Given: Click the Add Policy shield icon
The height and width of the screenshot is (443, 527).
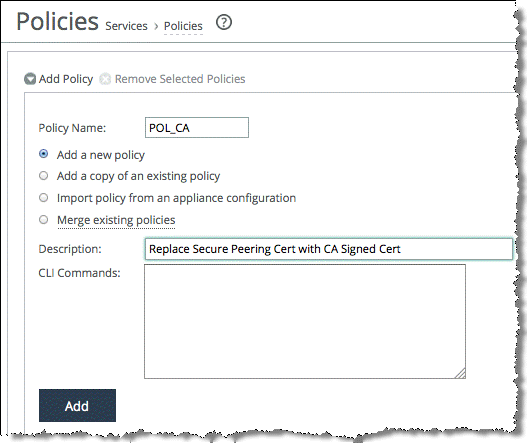Looking at the screenshot, I should [x=30, y=79].
